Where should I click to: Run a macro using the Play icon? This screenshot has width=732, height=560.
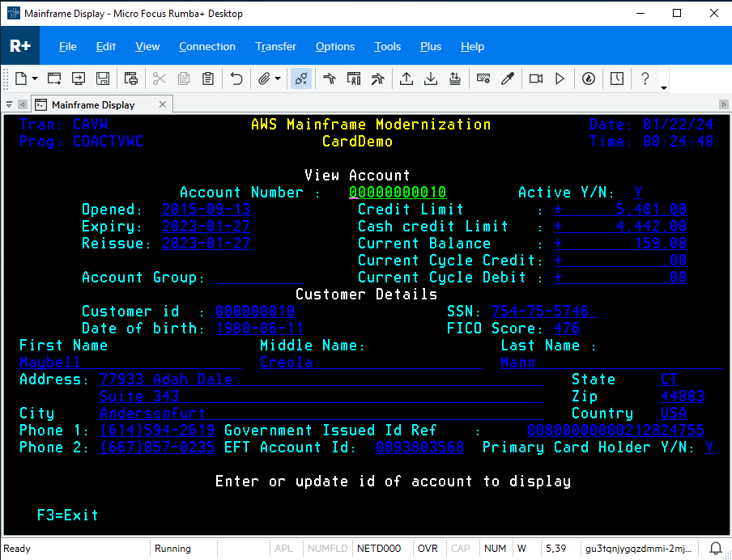pos(560,78)
